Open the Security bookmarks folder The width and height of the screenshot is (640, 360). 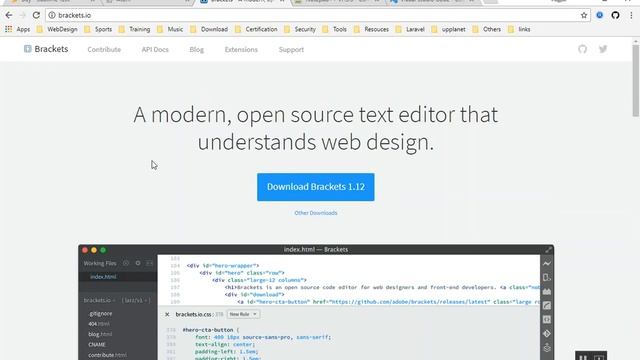click(300, 29)
